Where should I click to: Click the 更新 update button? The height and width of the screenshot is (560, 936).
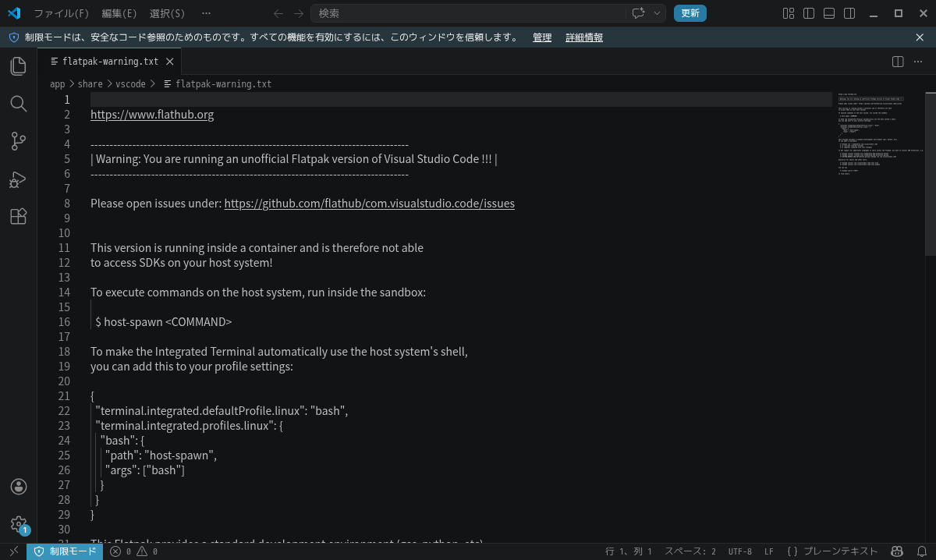pos(690,13)
